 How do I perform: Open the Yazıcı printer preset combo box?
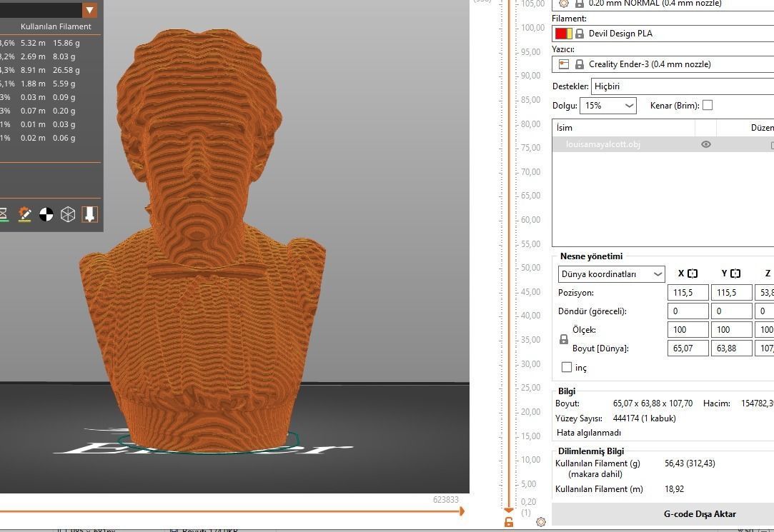pyautogui.click(x=663, y=64)
